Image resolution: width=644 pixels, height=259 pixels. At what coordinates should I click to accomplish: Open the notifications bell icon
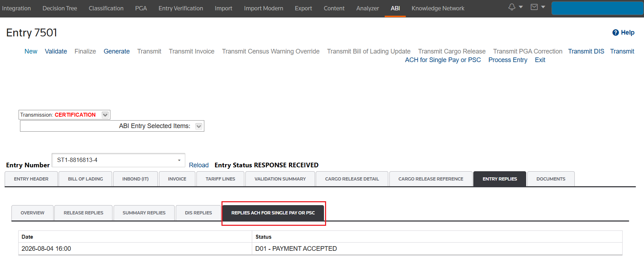point(511,7)
